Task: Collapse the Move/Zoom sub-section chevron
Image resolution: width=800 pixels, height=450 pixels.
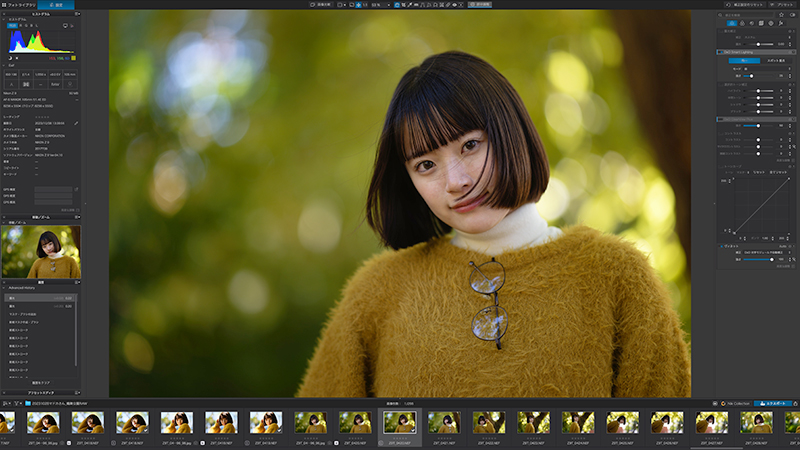Action: coord(4,222)
